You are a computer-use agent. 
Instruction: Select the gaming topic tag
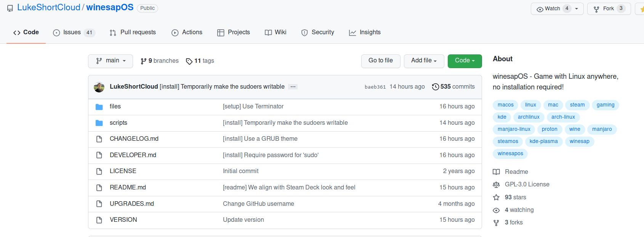click(606, 105)
